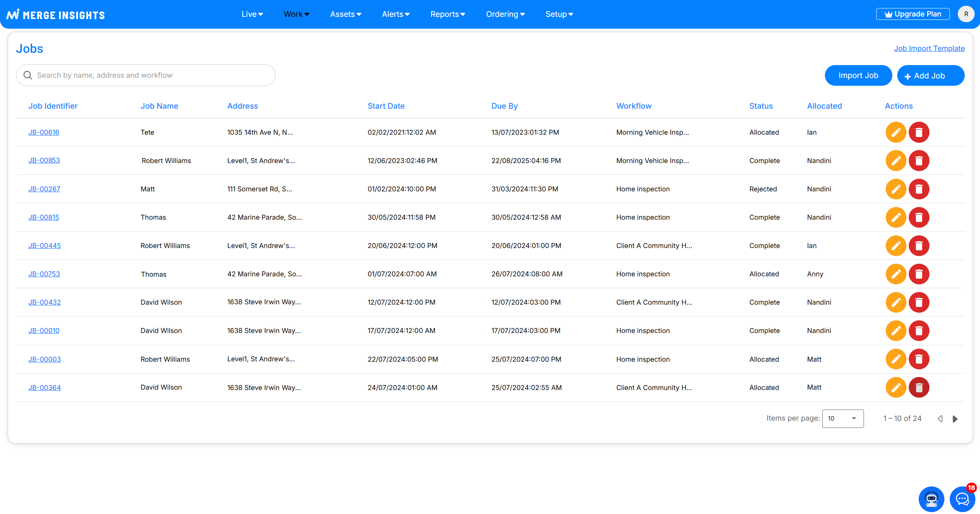
Task: Open the Assets navigation menu
Action: coord(345,14)
